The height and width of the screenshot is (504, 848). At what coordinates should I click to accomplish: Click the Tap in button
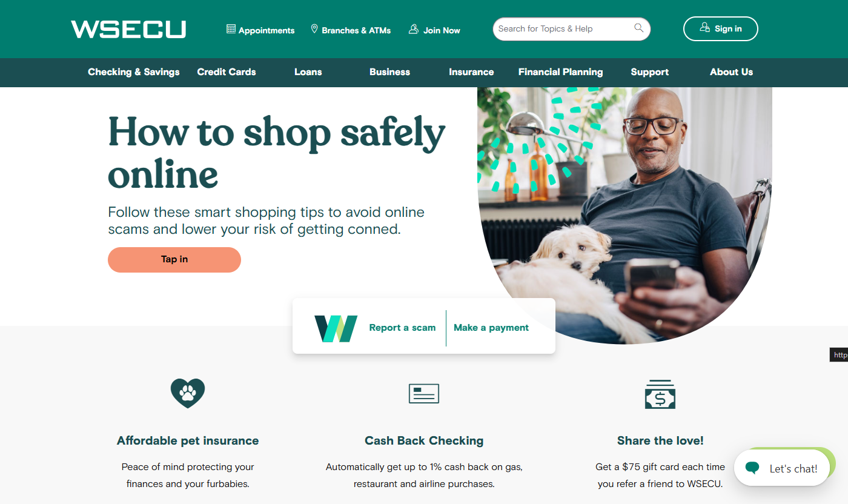point(174,259)
